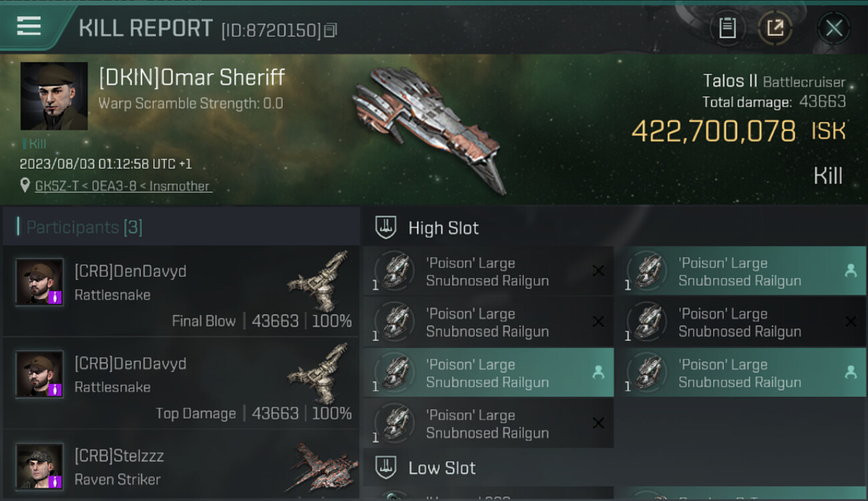
Task: Open the hamburger menu
Action: click(x=29, y=26)
